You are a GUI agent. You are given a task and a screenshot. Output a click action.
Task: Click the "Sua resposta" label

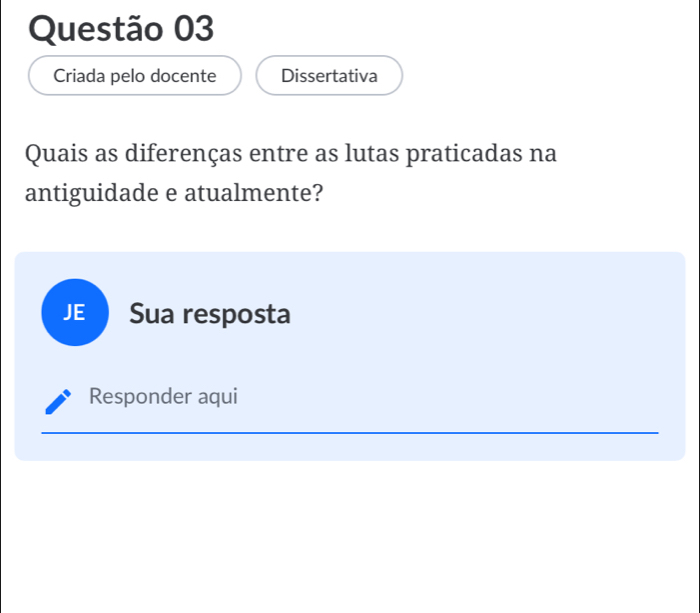click(210, 314)
